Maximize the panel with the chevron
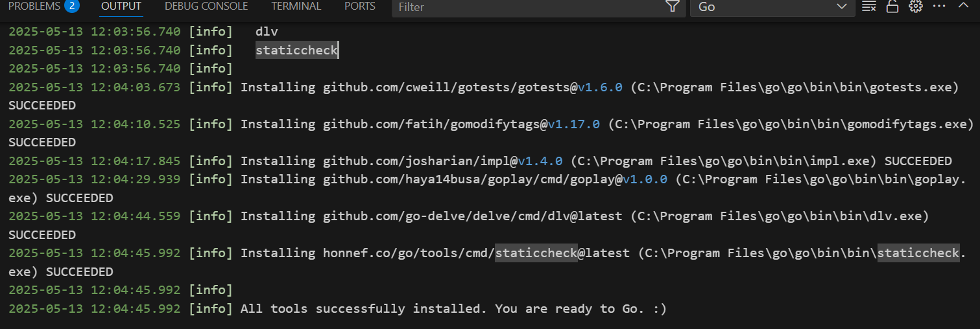The height and width of the screenshot is (329, 980). (x=962, y=6)
